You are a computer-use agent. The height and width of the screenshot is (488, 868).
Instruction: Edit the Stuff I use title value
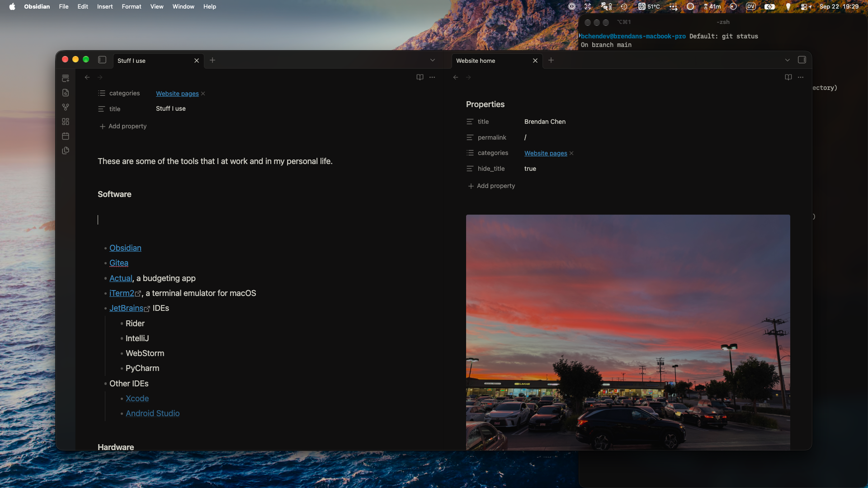pyautogui.click(x=171, y=108)
